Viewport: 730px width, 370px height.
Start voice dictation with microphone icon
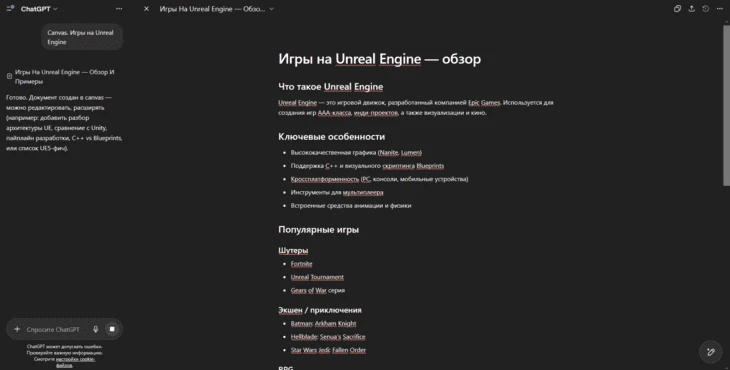95,329
